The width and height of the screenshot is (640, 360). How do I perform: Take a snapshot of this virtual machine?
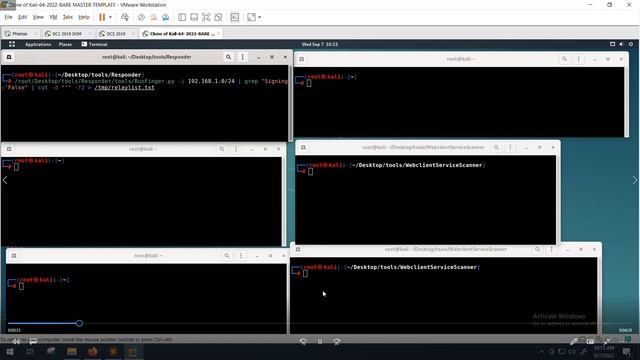pyautogui.click(x=141, y=17)
